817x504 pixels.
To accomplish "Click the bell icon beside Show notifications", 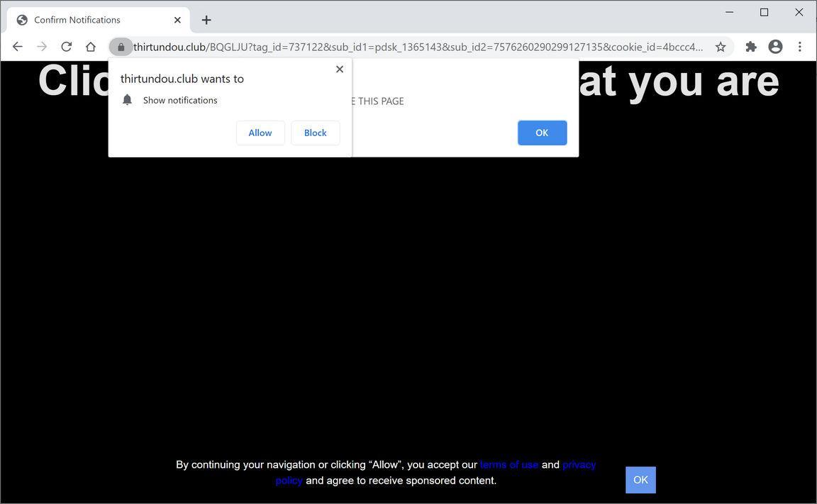I will pos(127,100).
